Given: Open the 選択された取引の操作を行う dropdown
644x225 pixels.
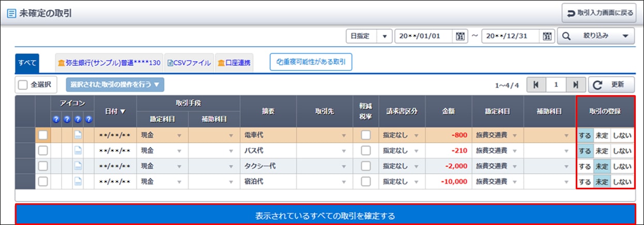Looking at the screenshot, I should point(115,84).
